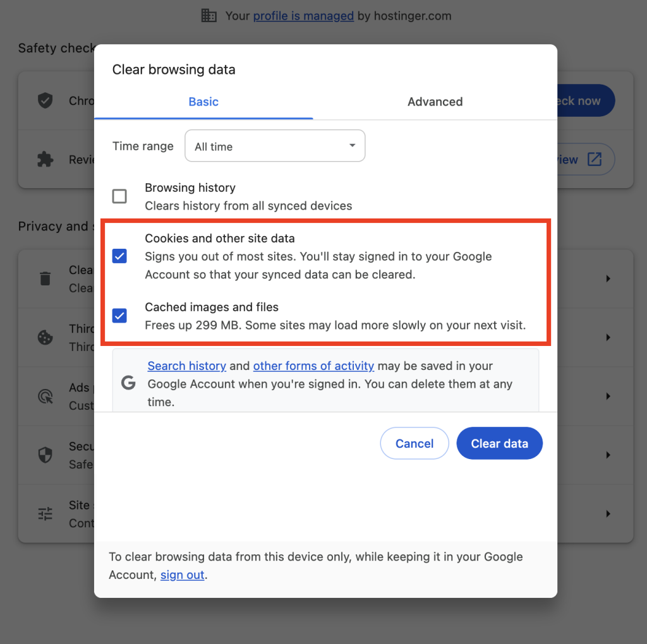Click the managed organization building icon
This screenshot has width=647, height=644.
click(x=209, y=16)
